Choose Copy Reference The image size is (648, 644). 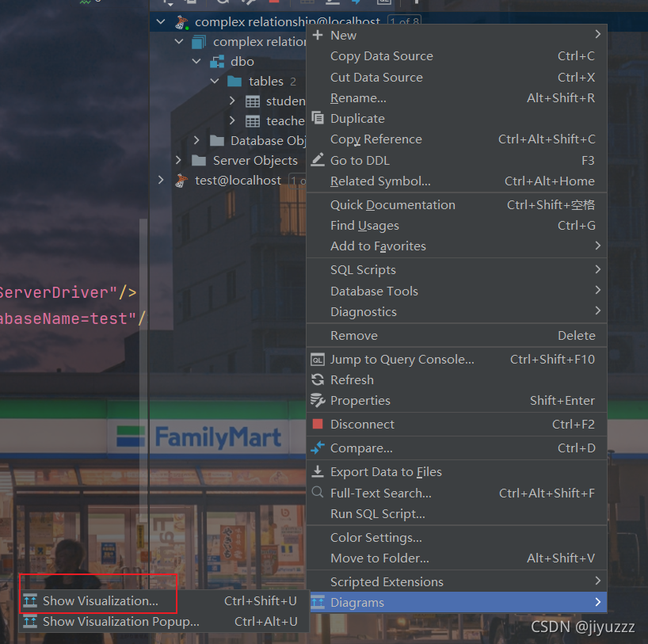point(456,139)
